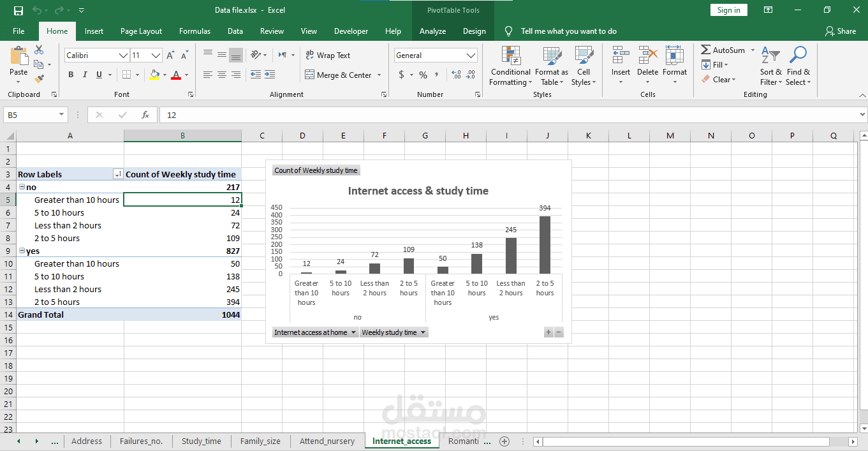Viewport: 868px width, 451px height.
Task: Switch to the Study_time sheet tab
Action: click(x=201, y=441)
